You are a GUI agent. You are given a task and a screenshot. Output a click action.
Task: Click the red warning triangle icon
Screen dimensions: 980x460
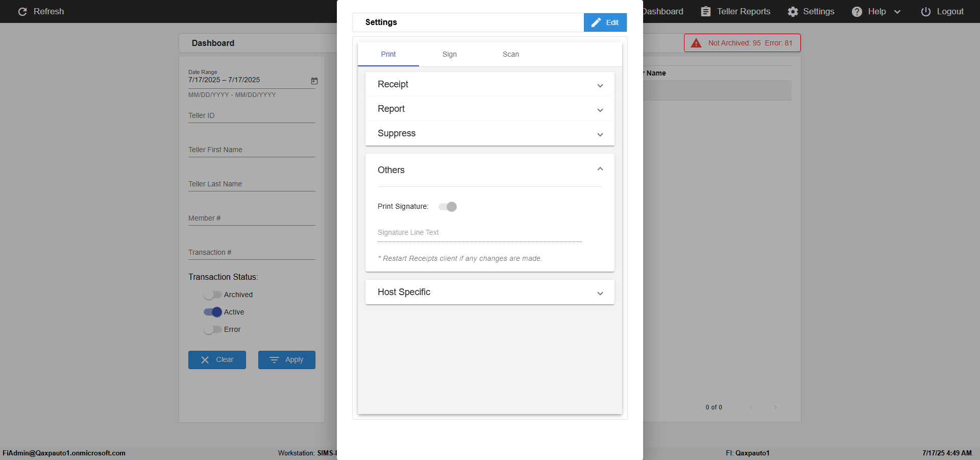tap(696, 43)
